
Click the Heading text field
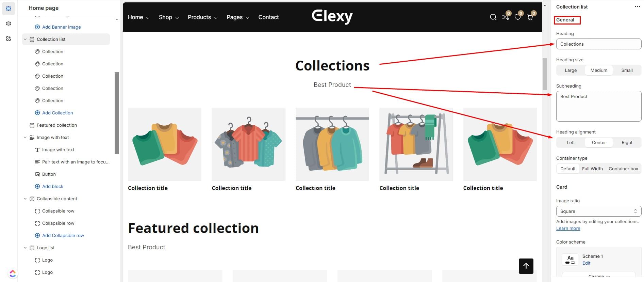point(599,44)
